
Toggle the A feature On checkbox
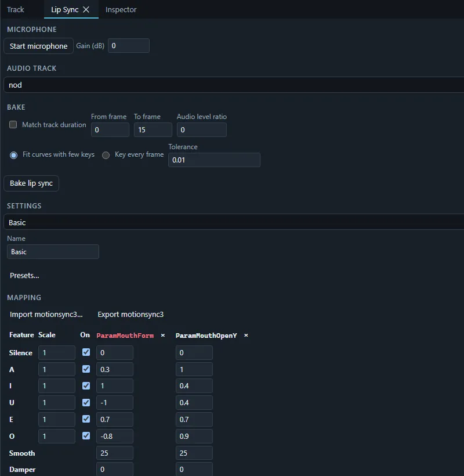(86, 369)
